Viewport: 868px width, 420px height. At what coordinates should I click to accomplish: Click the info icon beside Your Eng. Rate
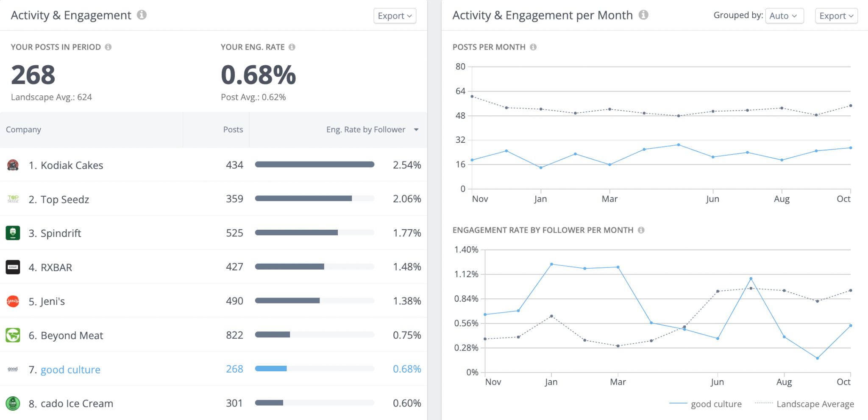click(x=292, y=47)
